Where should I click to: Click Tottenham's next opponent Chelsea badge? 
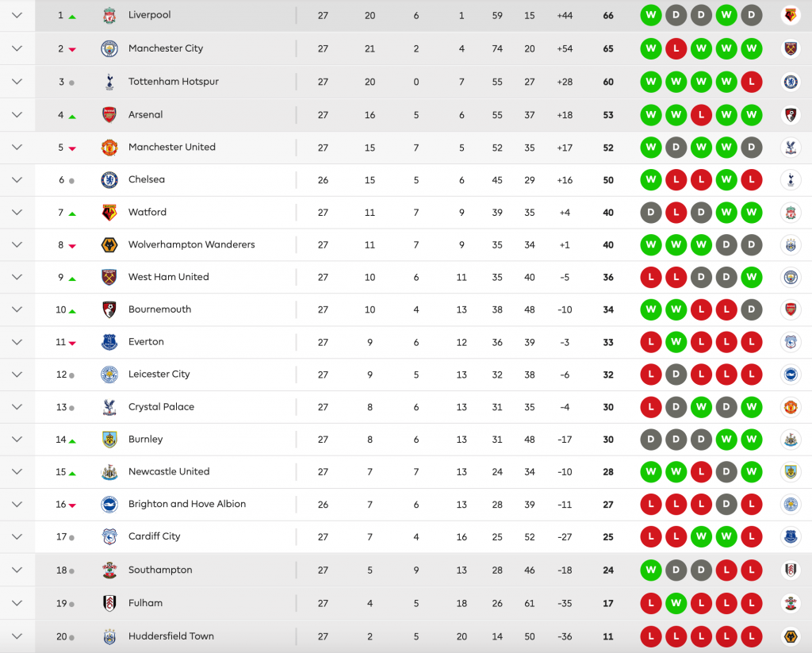790,82
